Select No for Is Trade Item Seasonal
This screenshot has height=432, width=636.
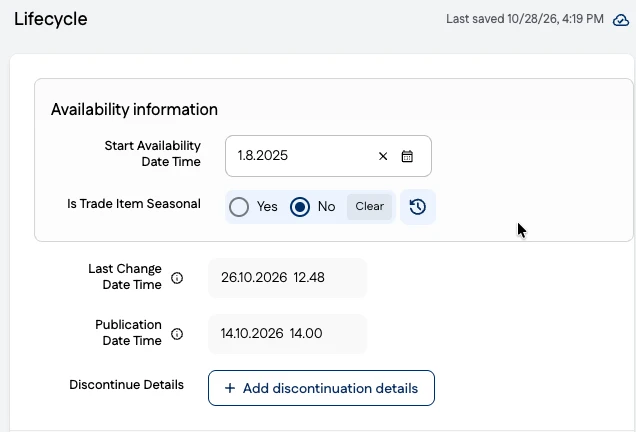click(x=300, y=207)
